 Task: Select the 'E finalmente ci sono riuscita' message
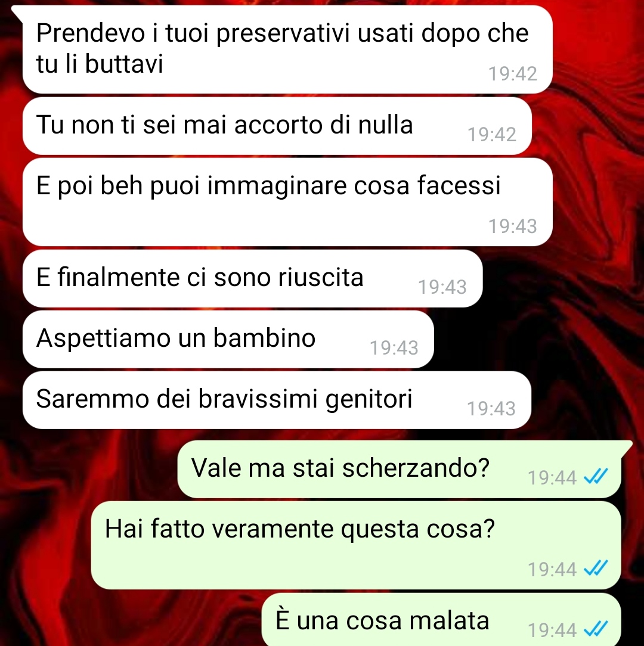252,278
